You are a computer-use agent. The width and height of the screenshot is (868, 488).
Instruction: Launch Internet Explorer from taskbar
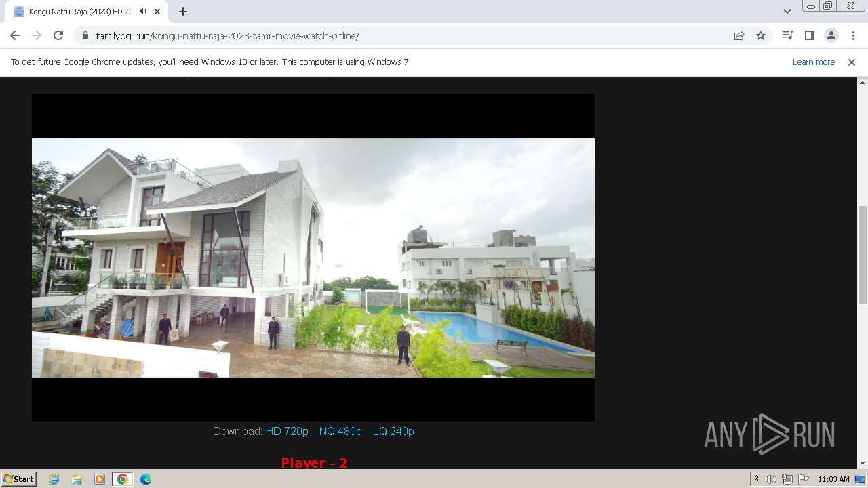[x=54, y=479]
